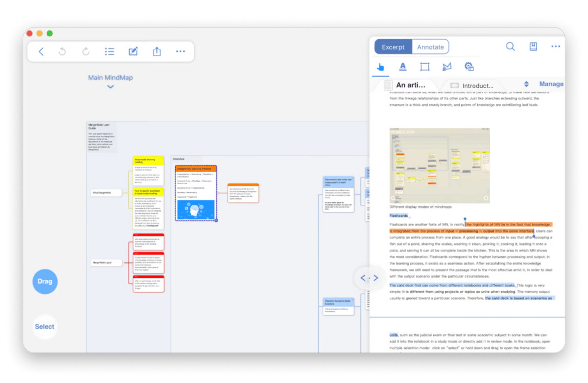
Task: Enable Select mode on the mindmap
Action: click(45, 326)
